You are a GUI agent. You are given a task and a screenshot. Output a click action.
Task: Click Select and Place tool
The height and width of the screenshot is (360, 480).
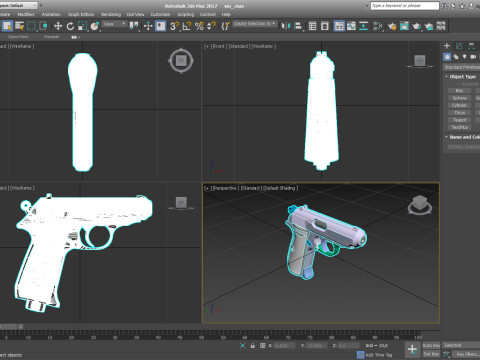tap(95, 26)
